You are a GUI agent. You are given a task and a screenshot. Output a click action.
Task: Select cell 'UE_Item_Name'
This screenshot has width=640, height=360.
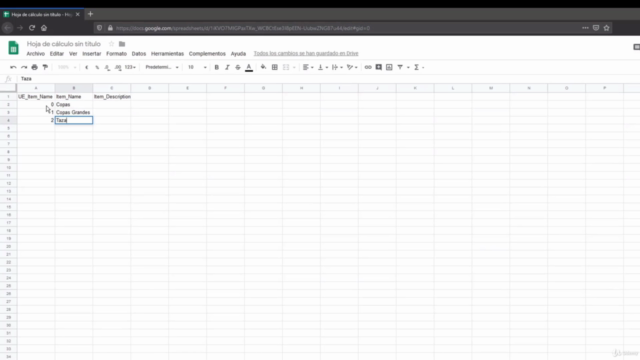(36, 97)
